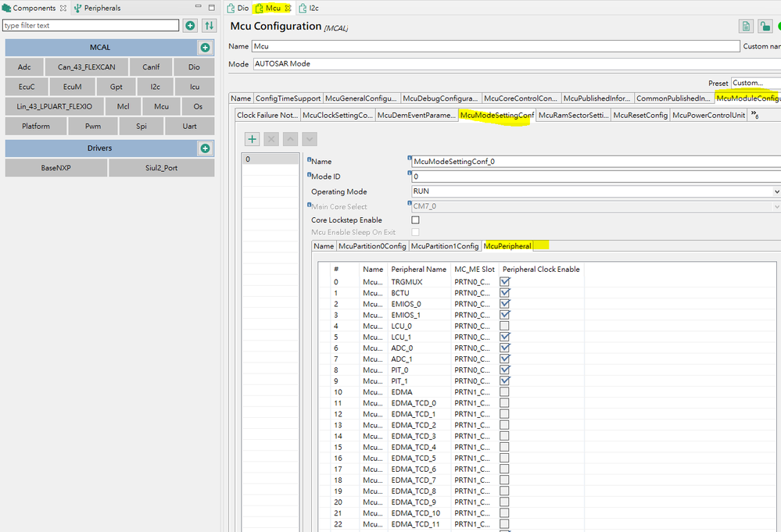Viewport: 781px width, 532px height.
Task: Close the Mcu editor tab
Action: [288, 9]
